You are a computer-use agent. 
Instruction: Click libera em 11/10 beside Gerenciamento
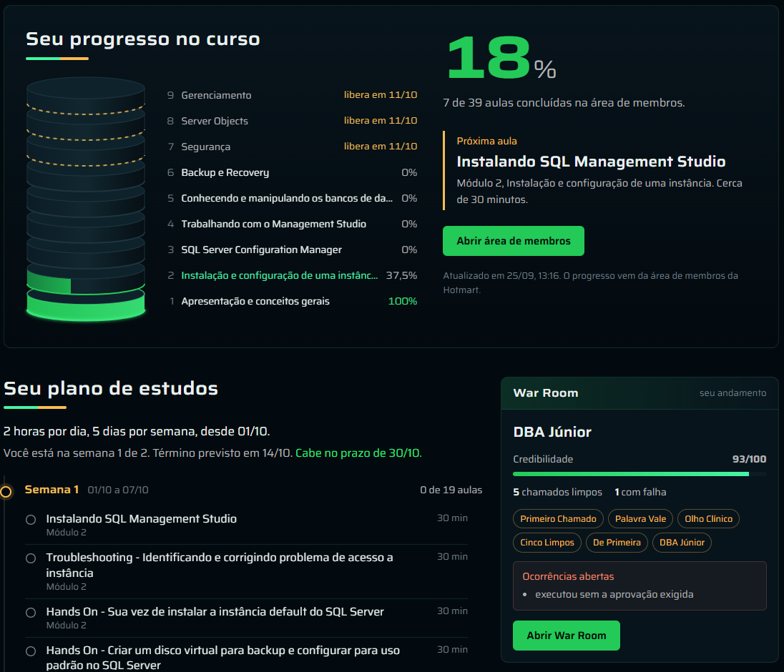point(381,95)
